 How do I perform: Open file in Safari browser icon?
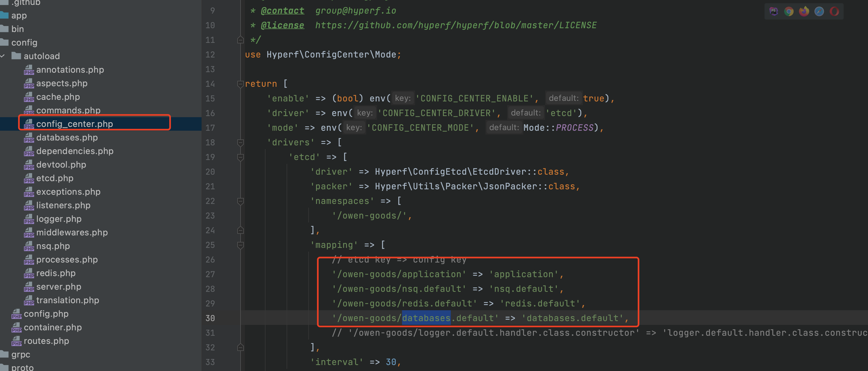tap(819, 11)
